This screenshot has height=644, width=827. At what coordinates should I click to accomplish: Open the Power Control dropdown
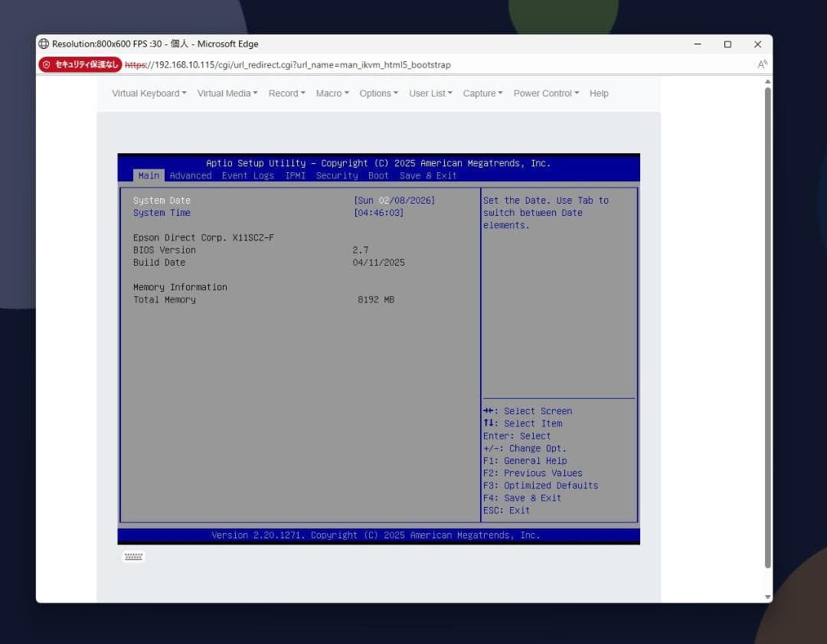click(545, 93)
